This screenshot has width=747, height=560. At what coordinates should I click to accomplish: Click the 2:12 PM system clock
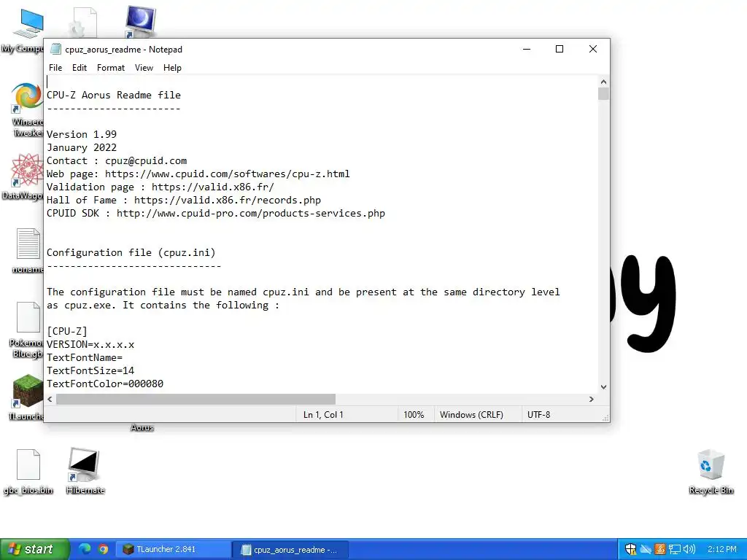[721, 549]
